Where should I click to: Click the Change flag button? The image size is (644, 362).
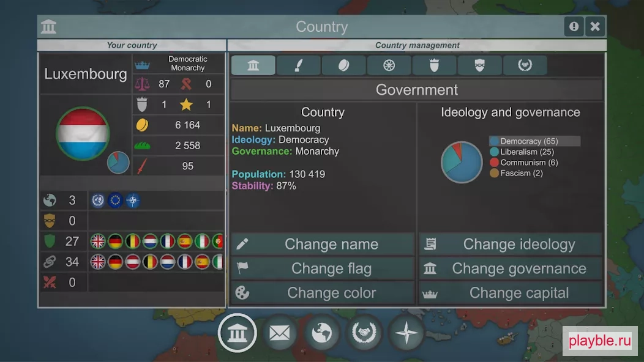(323, 268)
